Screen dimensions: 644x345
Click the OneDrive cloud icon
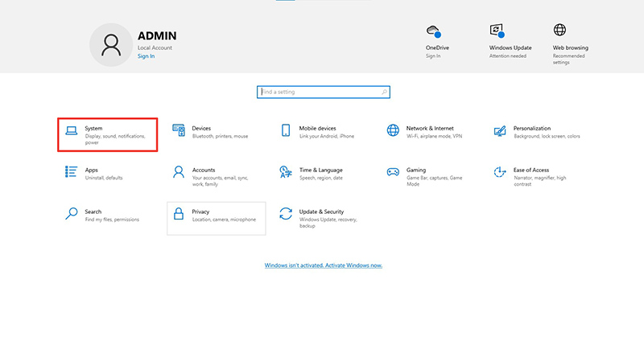pyautogui.click(x=434, y=31)
